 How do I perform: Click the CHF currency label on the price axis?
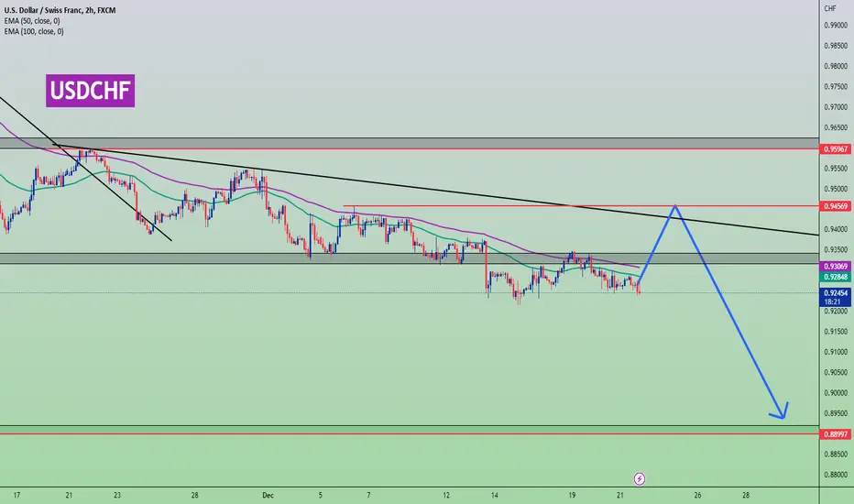[x=830, y=9]
